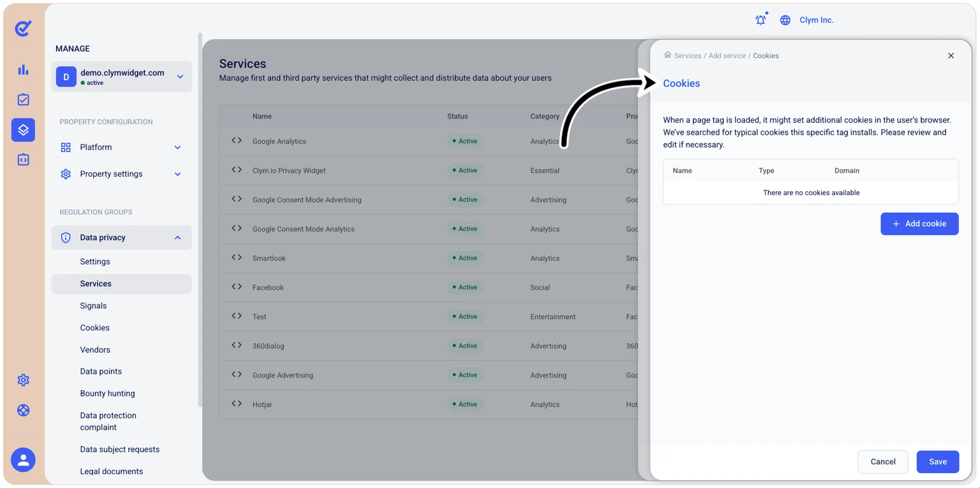Open the code snippet icon in rail

(x=23, y=160)
